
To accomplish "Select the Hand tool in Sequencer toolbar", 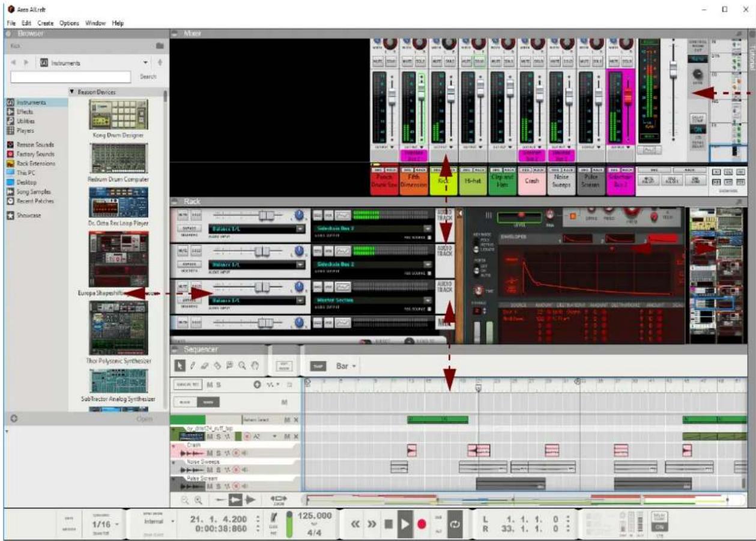I will tap(254, 364).
